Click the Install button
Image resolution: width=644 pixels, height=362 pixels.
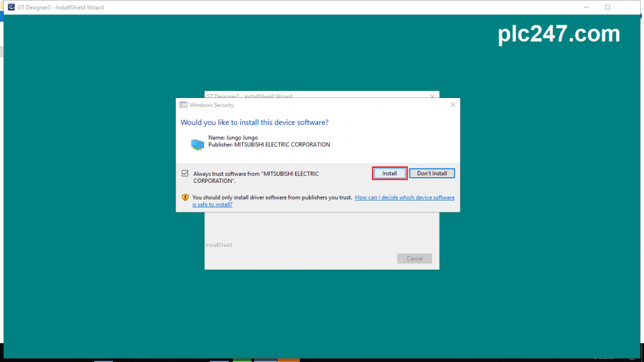[389, 173]
